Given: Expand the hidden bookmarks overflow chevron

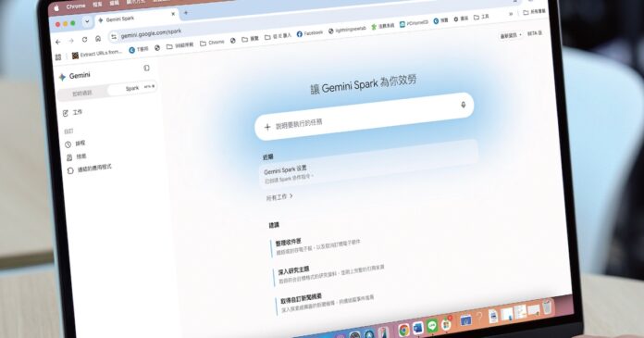Looking at the screenshot, I should pyautogui.click(x=511, y=14).
